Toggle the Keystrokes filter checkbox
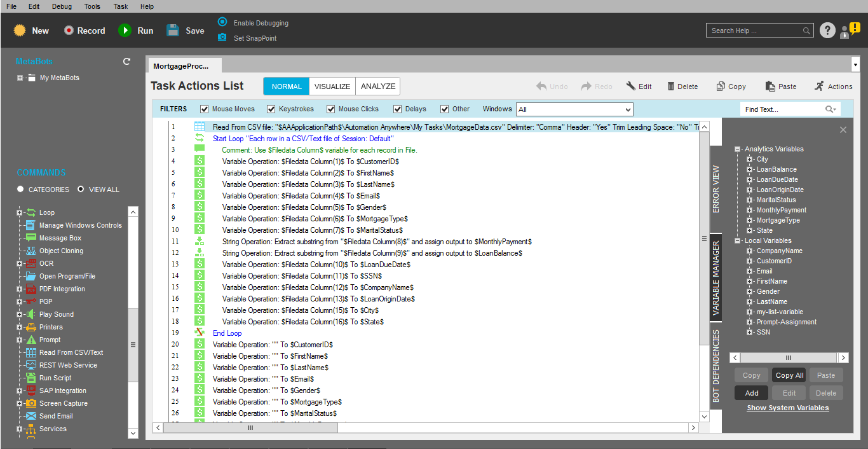 [271, 109]
